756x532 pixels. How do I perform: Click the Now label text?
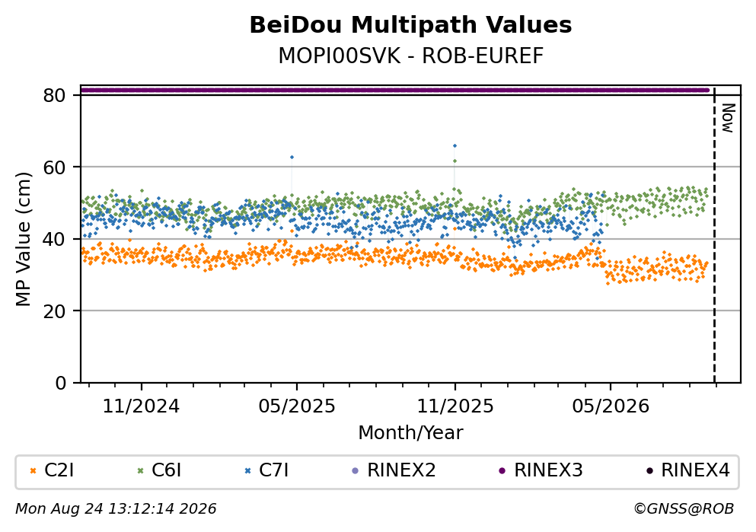click(x=728, y=118)
